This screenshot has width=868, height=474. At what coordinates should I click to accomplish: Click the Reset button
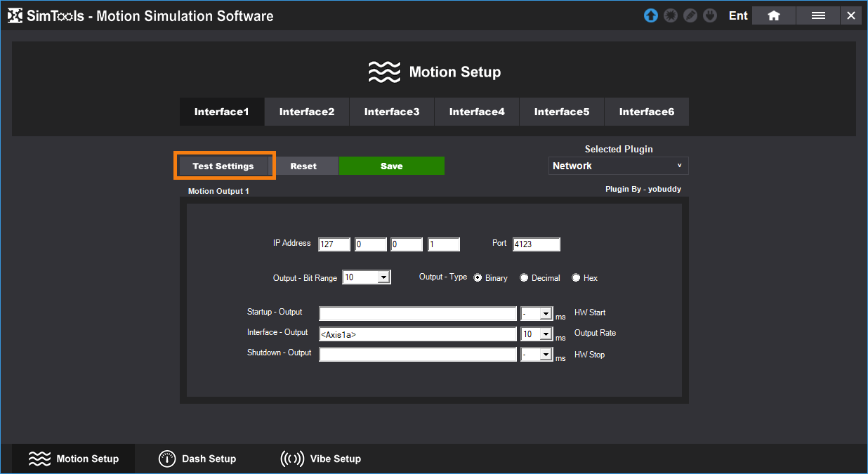(303, 166)
